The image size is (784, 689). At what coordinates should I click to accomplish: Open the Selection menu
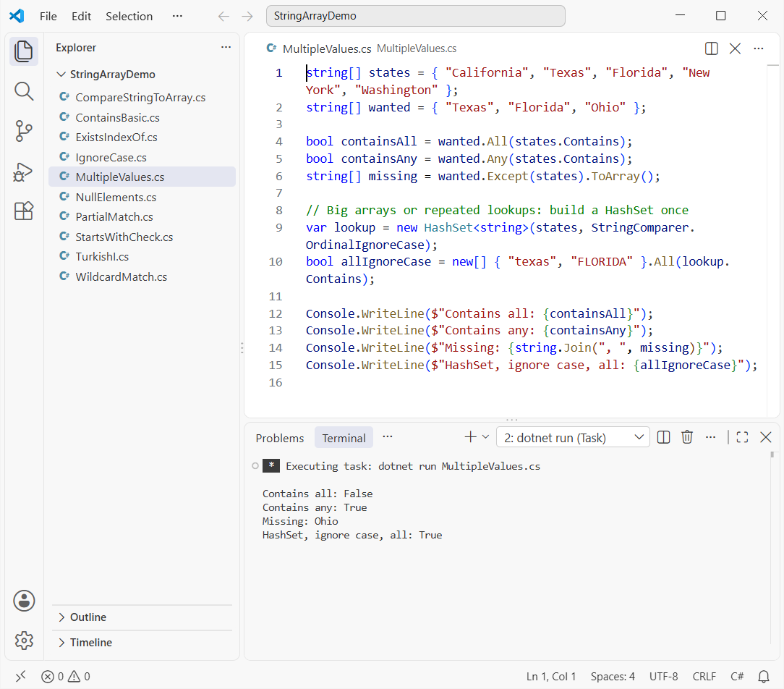point(129,16)
